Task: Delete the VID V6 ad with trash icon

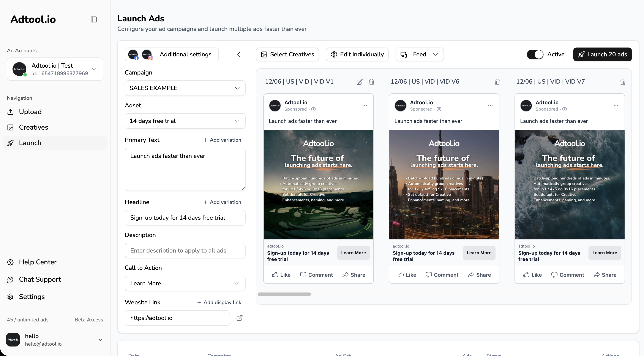Action: point(497,82)
